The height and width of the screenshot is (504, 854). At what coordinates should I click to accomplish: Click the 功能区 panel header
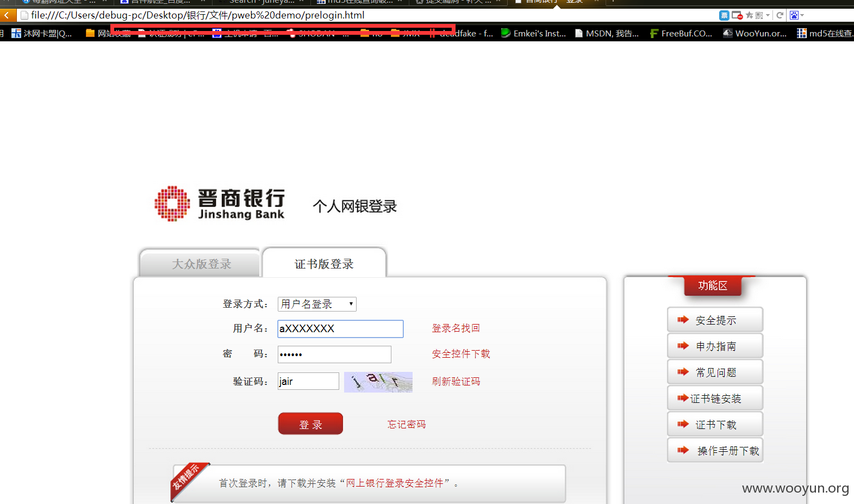click(x=713, y=285)
